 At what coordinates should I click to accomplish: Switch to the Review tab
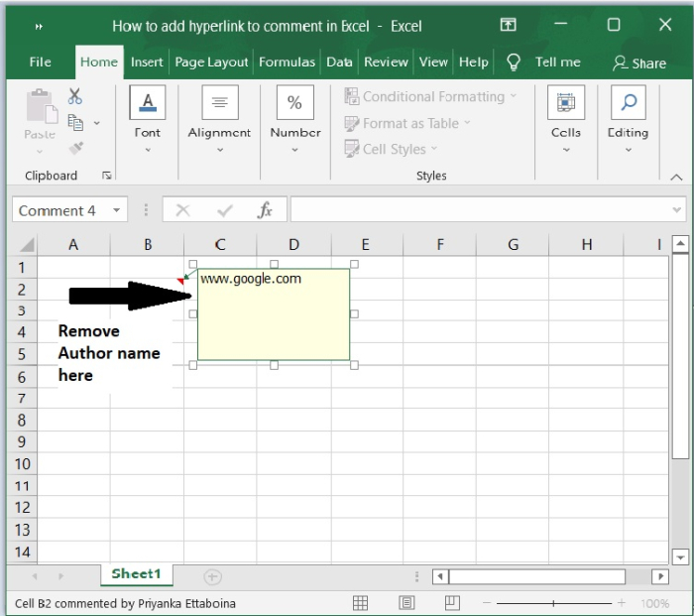386,62
